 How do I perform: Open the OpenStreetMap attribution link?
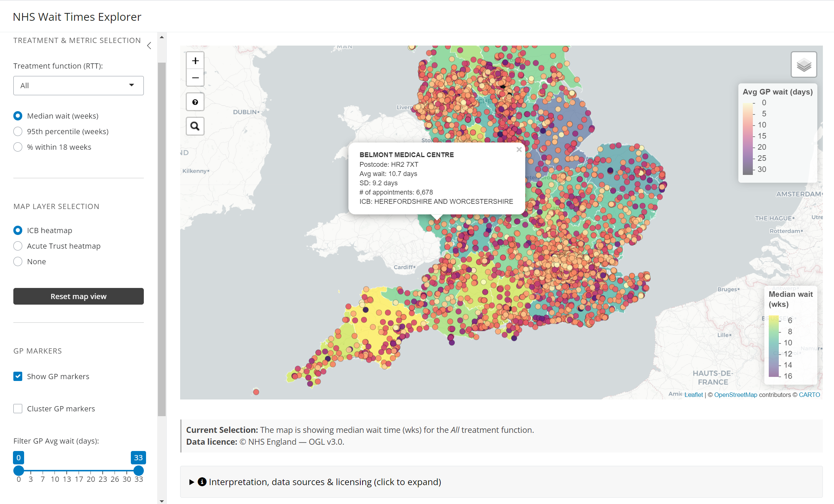click(735, 395)
